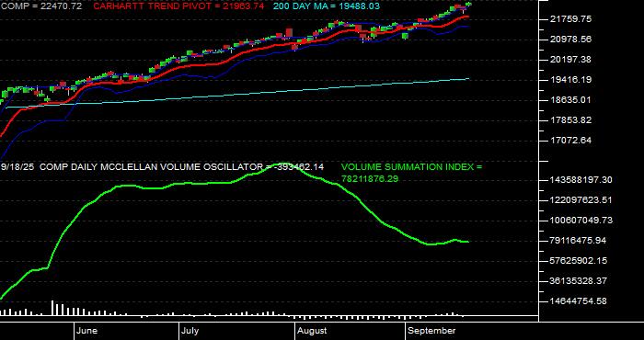Image resolution: width=644 pixels, height=340 pixels.
Task: Click the September month label
Action: coord(431,331)
